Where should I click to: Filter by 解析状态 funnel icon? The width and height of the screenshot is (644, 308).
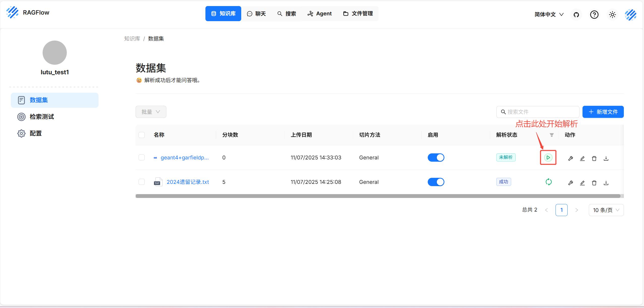[551, 135]
